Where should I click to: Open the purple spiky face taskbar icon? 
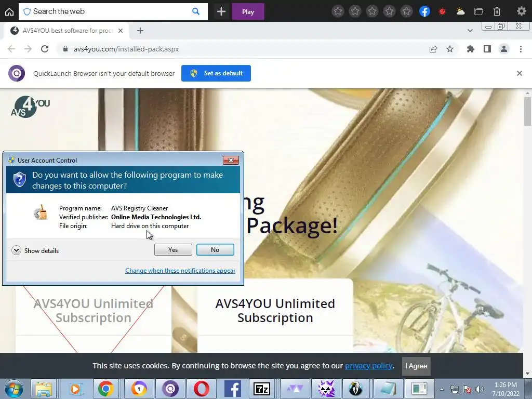pos(326,389)
